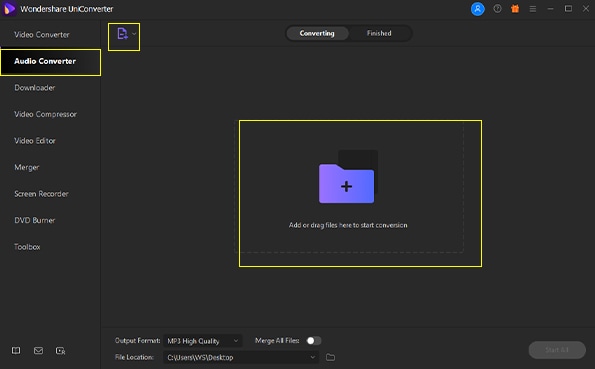Screen dimensions: 595x369
Task: Click 'Add or drag files here' text
Action: tap(348, 225)
